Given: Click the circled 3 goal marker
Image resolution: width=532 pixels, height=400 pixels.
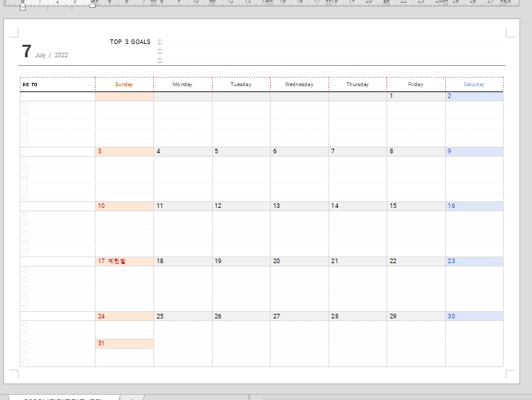Looking at the screenshot, I should pyautogui.click(x=159, y=61).
